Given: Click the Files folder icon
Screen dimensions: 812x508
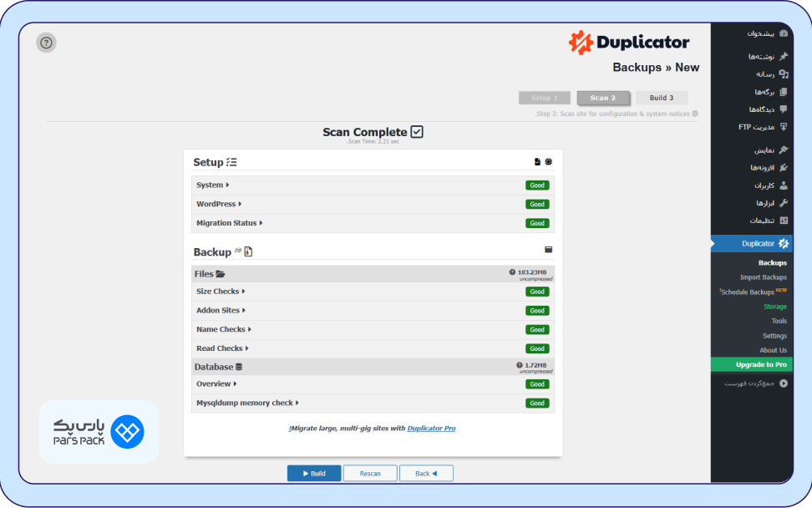Looking at the screenshot, I should pyautogui.click(x=221, y=274).
